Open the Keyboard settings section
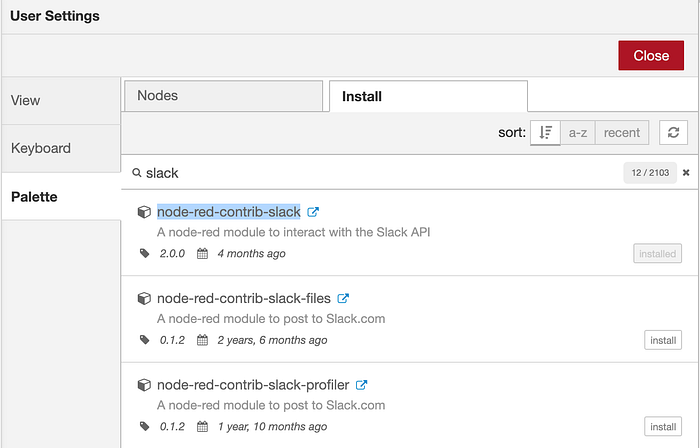The width and height of the screenshot is (700, 448). pyautogui.click(x=61, y=149)
